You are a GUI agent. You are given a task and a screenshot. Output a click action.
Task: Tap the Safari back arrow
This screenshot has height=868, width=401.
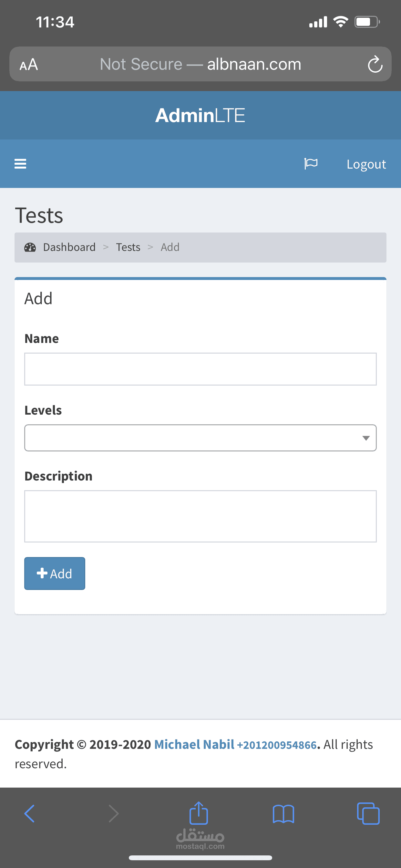point(30,813)
